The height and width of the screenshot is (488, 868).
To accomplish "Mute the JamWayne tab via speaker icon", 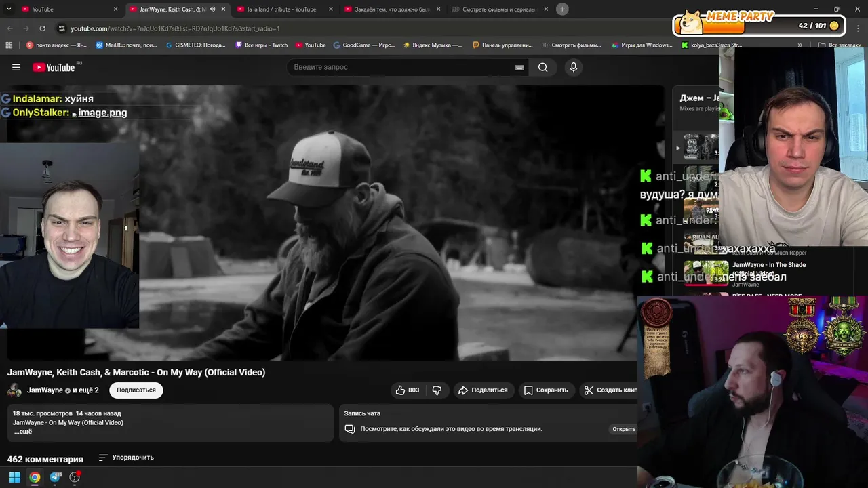I will pyautogui.click(x=213, y=9).
